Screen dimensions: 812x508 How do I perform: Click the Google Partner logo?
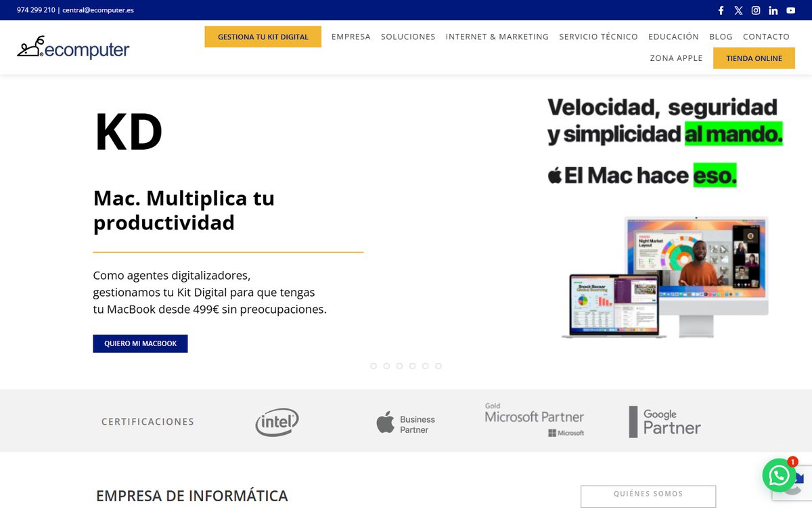664,421
